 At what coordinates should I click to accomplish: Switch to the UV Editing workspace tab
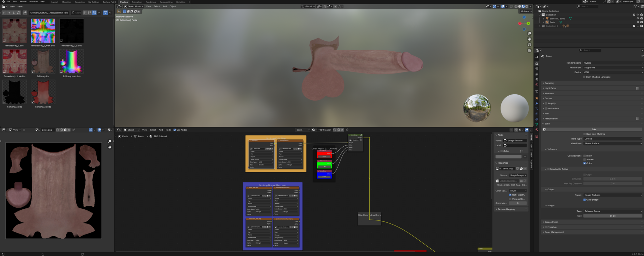coord(94,2)
